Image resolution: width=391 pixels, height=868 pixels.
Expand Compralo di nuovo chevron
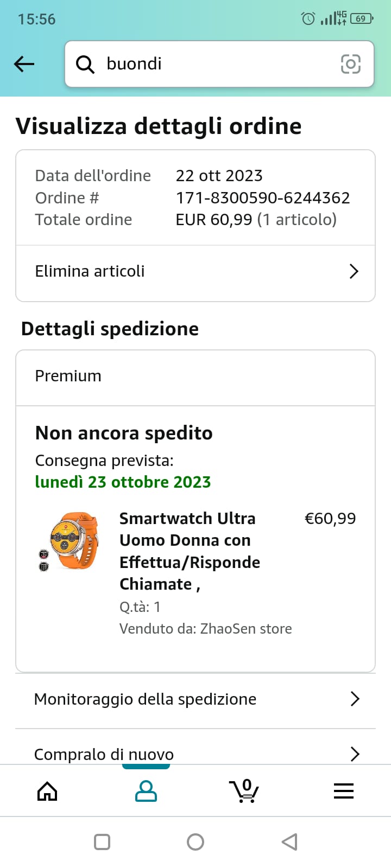[355, 754]
